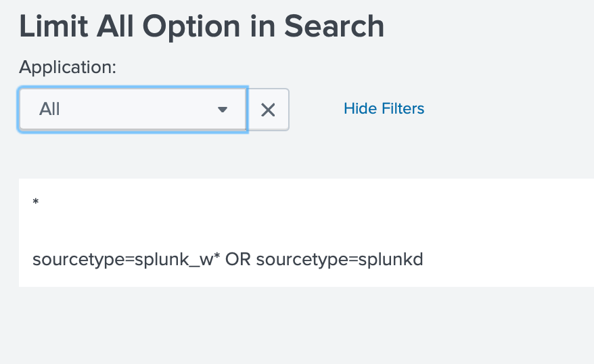Click the word 'Filters' in the filters link
The height and width of the screenshot is (364, 594).
click(x=401, y=108)
